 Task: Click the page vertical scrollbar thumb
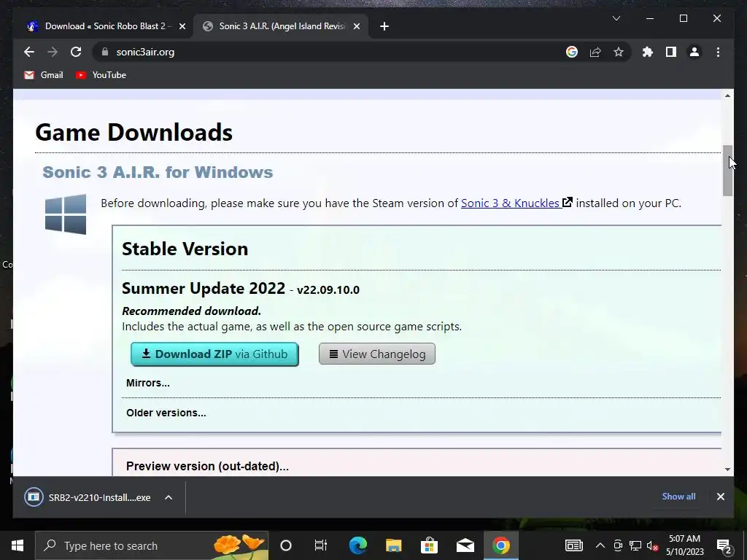click(x=727, y=171)
